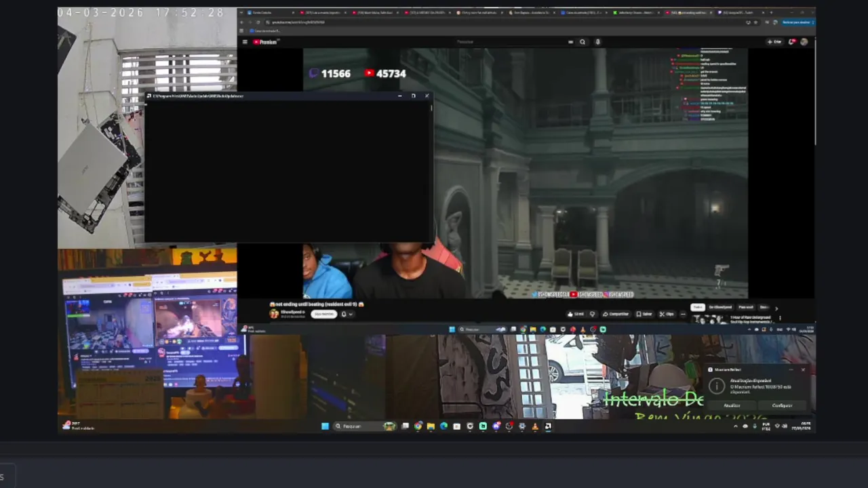Open the POR language indicator in tray

click(766, 426)
